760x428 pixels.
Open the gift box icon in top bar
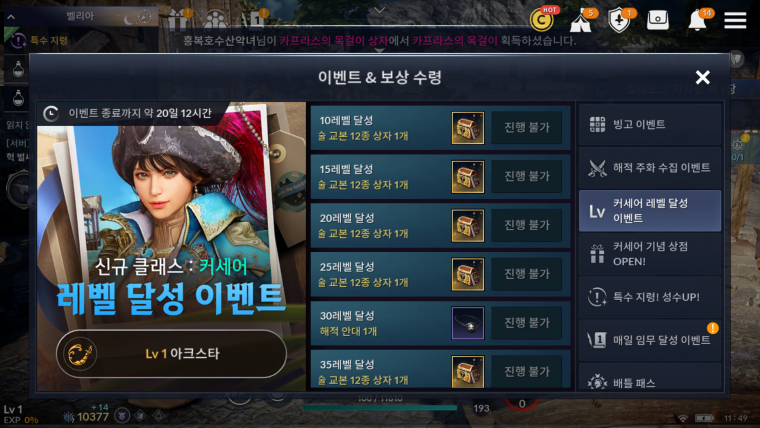pyautogui.click(x=178, y=20)
